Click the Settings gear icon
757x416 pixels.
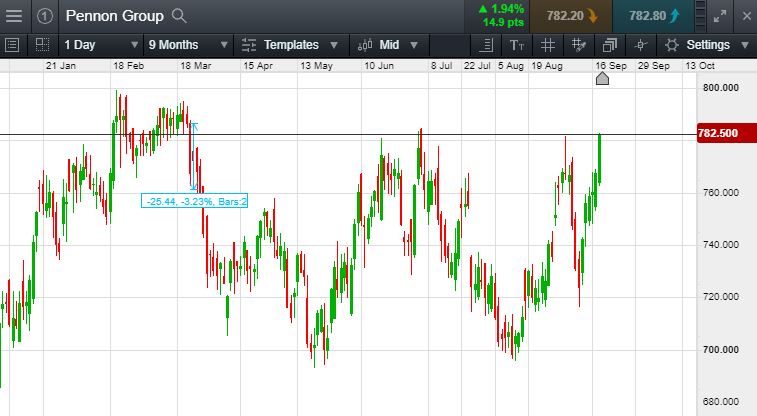pyautogui.click(x=672, y=45)
